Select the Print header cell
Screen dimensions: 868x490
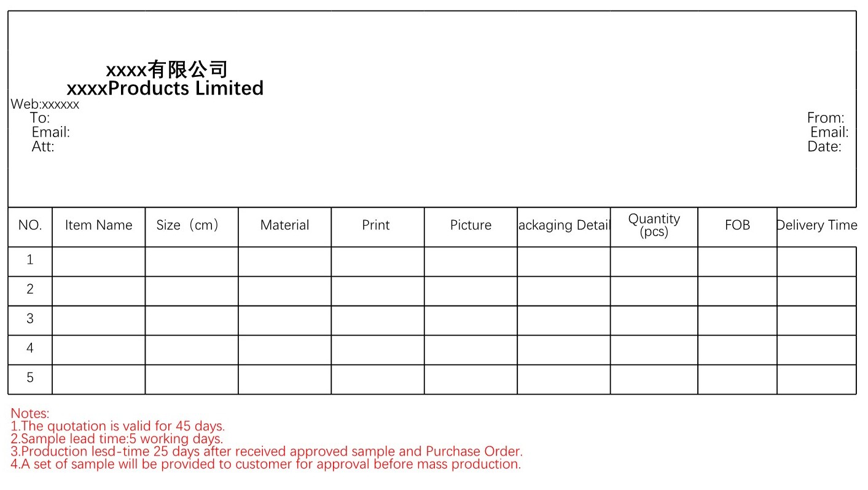pos(375,226)
